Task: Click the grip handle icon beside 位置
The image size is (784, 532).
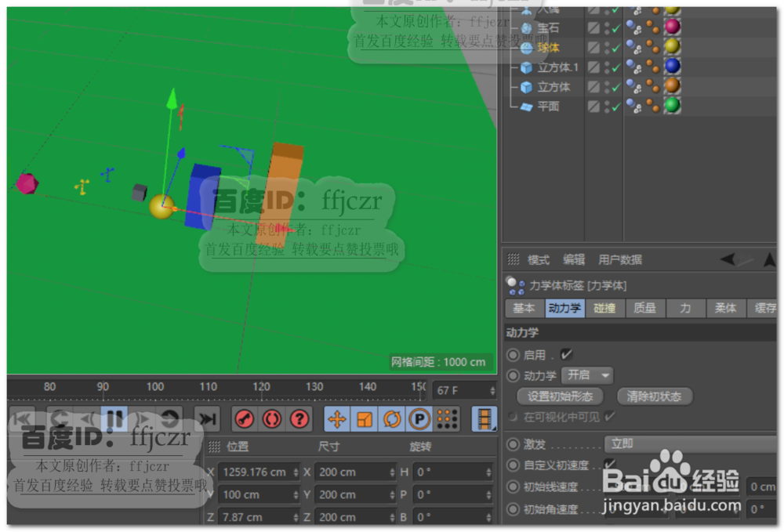Action: (214, 446)
